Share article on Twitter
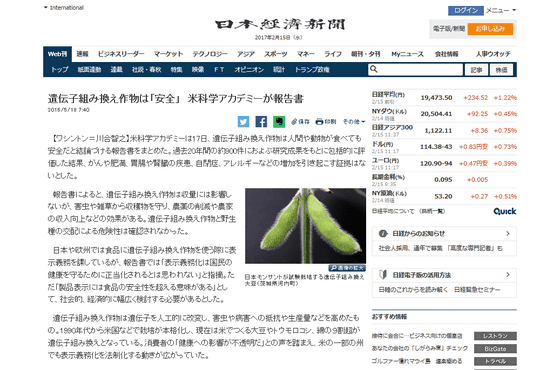This screenshot has height=370, width=560. click(243, 122)
